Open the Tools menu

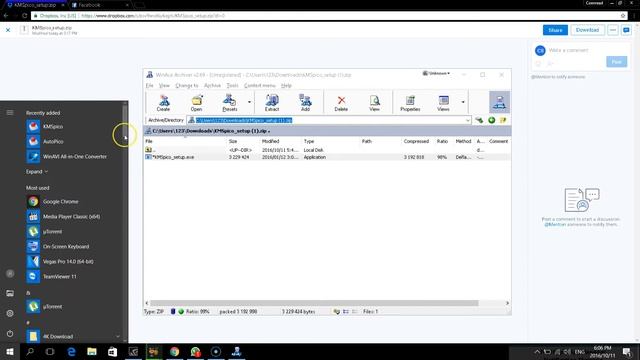[232, 85]
